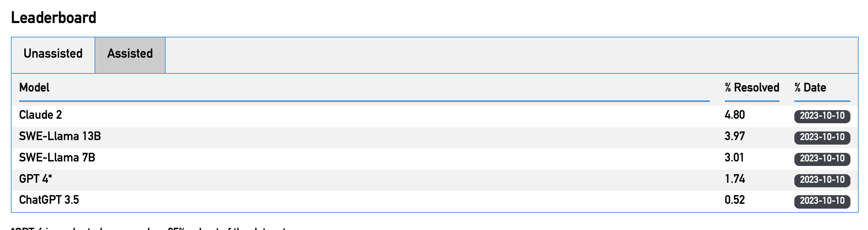
Task: Click the date badge for SWE-Llama 7B
Action: [x=822, y=158]
